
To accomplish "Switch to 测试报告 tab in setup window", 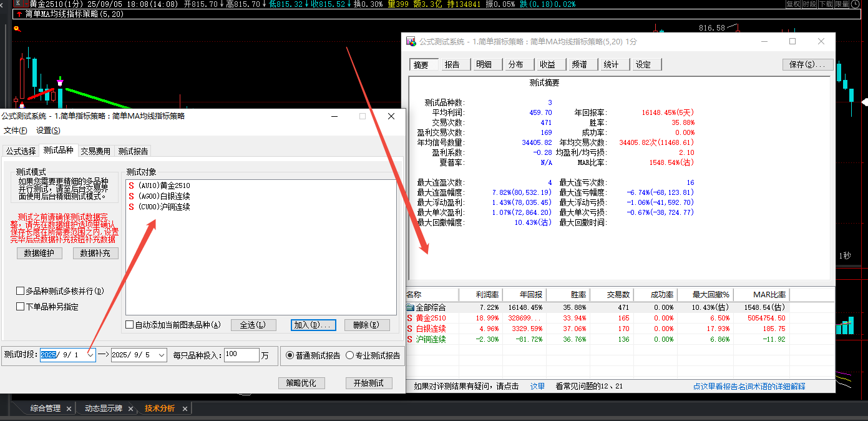I will click(133, 151).
